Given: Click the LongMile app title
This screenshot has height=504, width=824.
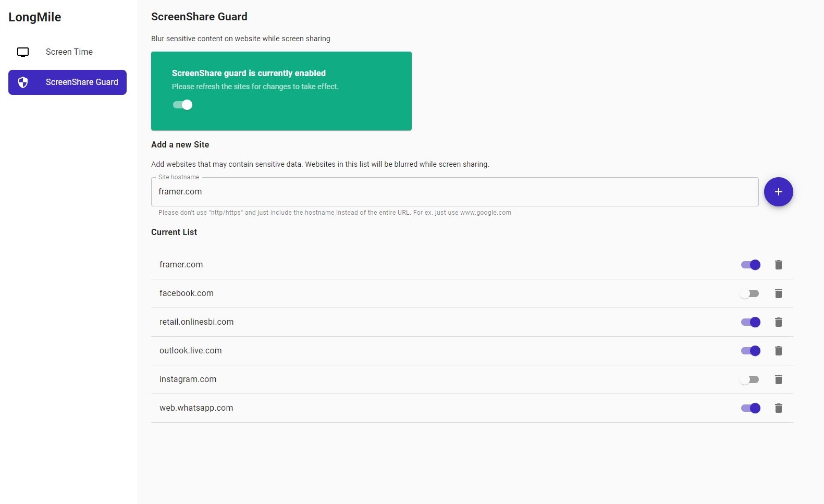Looking at the screenshot, I should pos(34,17).
